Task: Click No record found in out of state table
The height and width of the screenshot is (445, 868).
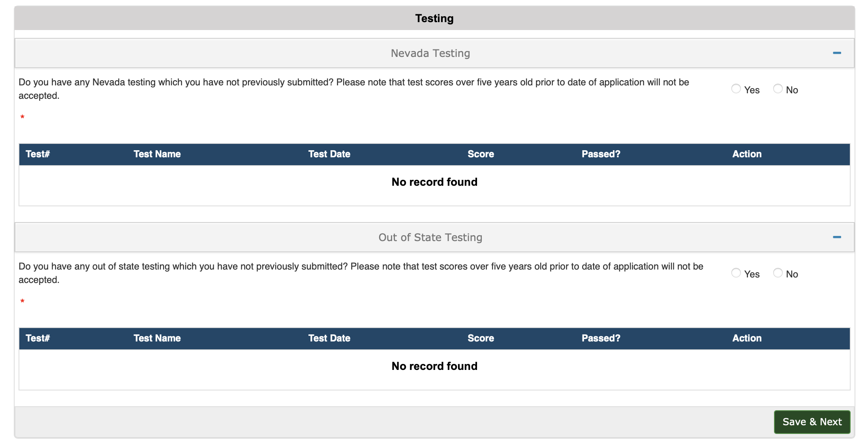Action: (434, 366)
